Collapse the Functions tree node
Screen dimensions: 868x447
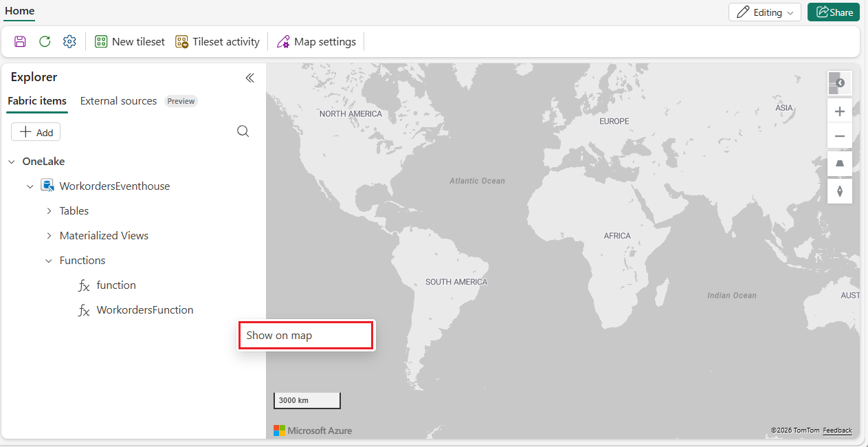(48, 260)
